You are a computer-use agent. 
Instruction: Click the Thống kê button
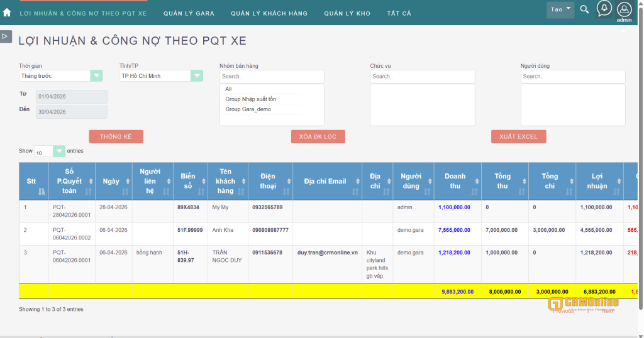pyautogui.click(x=116, y=136)
